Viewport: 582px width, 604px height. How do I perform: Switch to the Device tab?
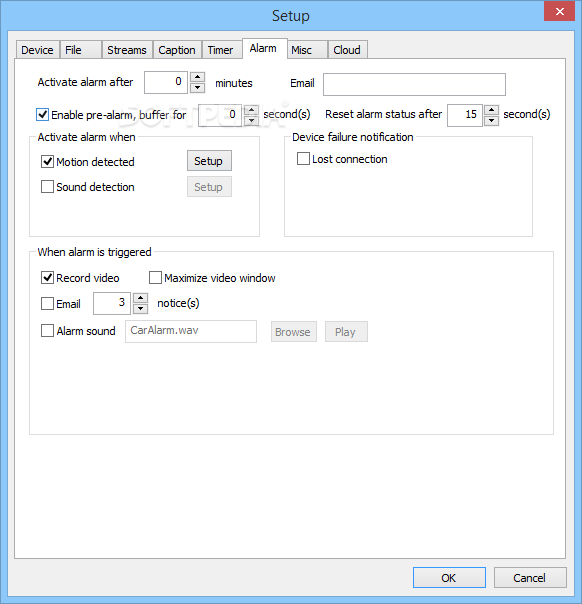click(x=37, y=50)
